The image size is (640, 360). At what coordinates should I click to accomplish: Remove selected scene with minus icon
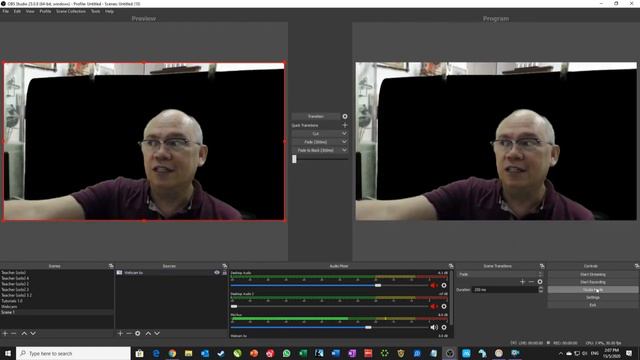(x=14, y=333)
